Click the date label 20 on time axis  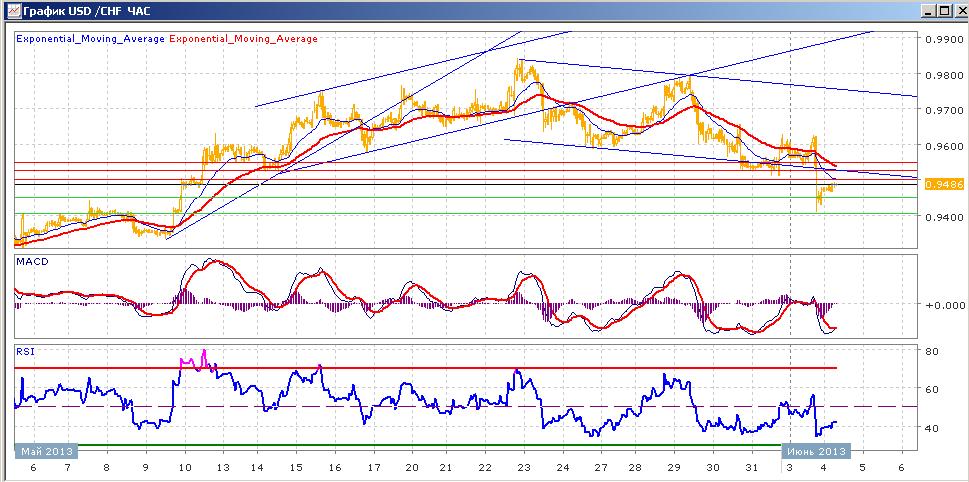click(412, 468)
